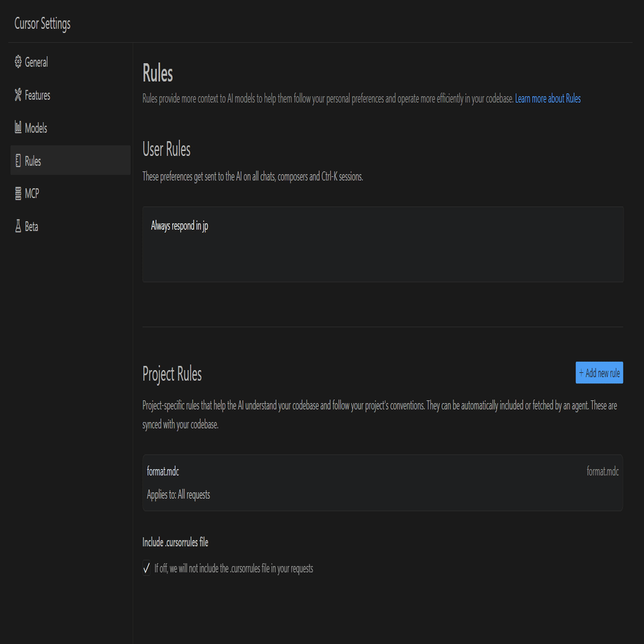Click the Models bar chart icon

[x=18, y=128]
